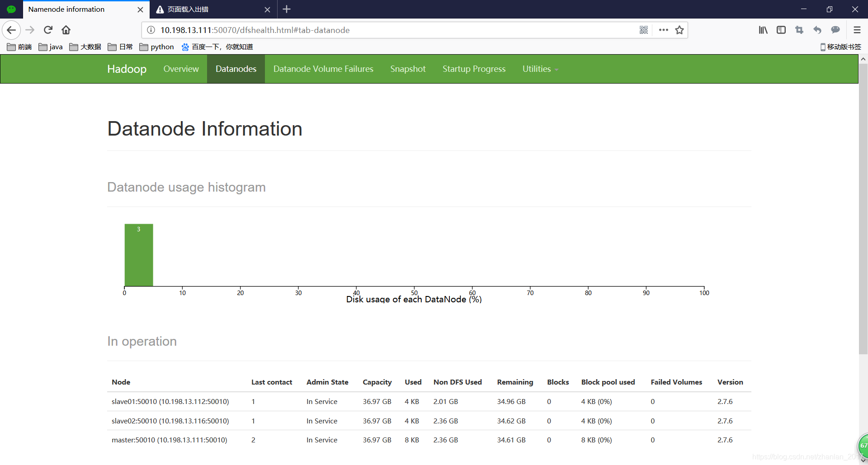Click the In operation heading

pos(142,341)
